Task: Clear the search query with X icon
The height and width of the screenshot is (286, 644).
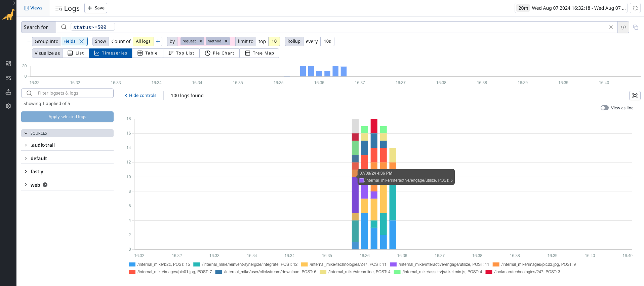Action: pyautogui.click(x=611, y=27)
